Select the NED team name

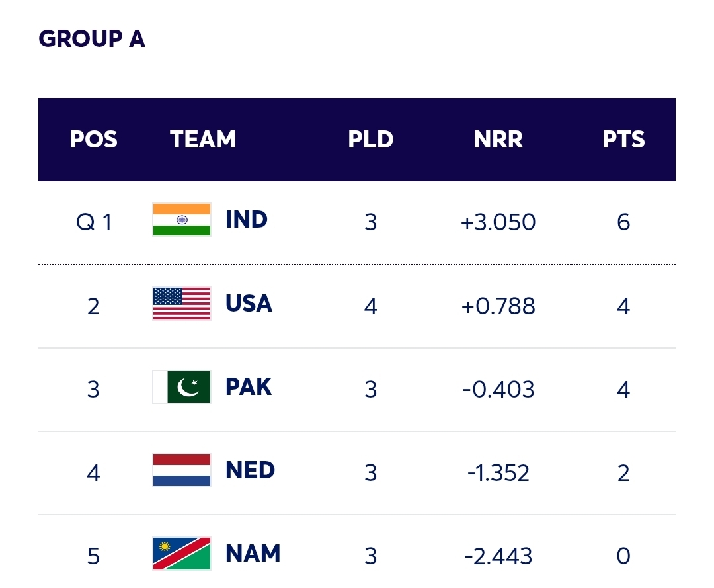click(x=250, y=471)
